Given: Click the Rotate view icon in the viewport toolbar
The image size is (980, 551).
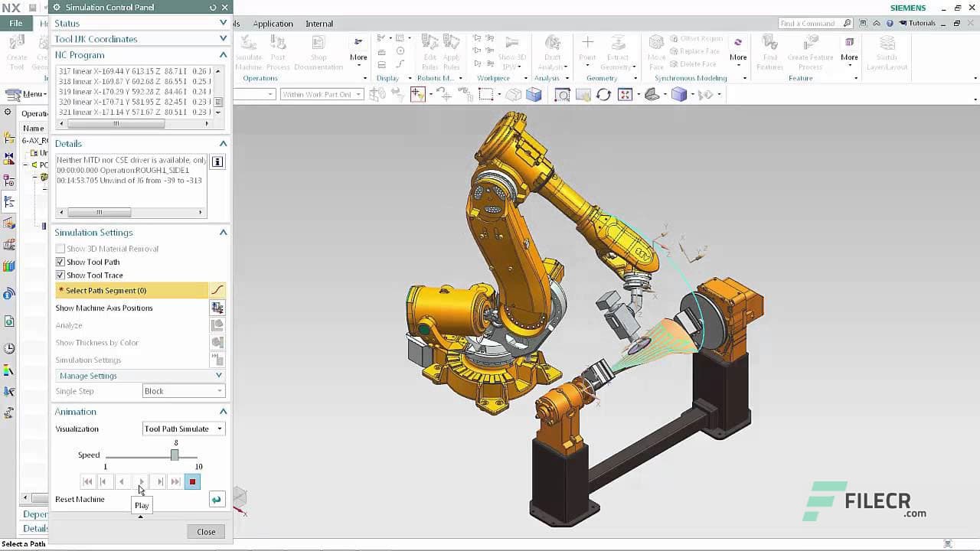Looking at the screenshot, I should click(x=603, y=93).
